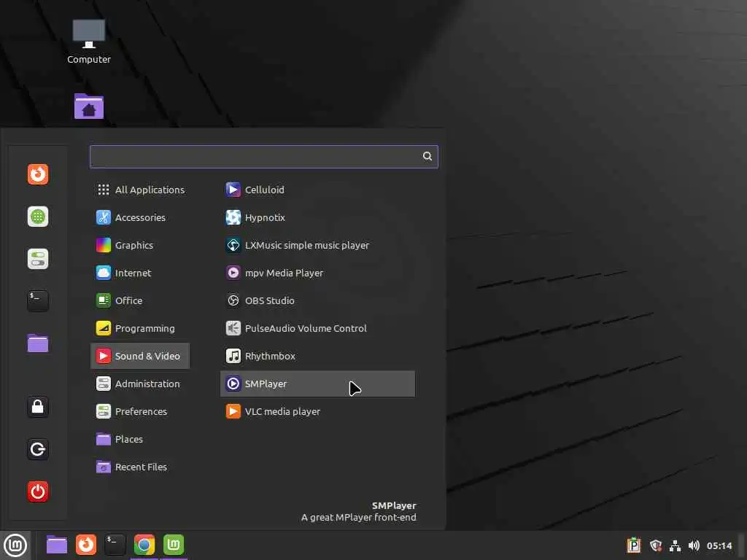747x560 pixels.
Task: Show Internet category apps
Action: [140, 273]
